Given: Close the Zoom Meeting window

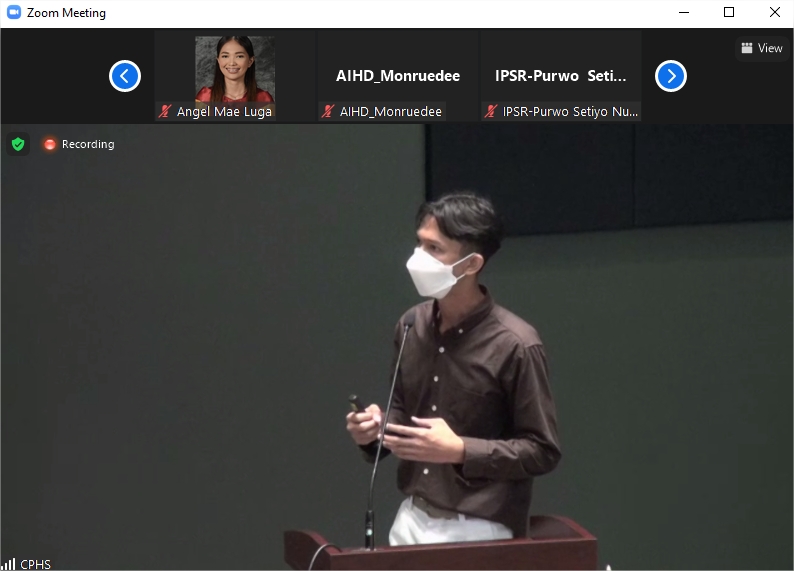Looking at the screenshot, I should click(774, 13).
